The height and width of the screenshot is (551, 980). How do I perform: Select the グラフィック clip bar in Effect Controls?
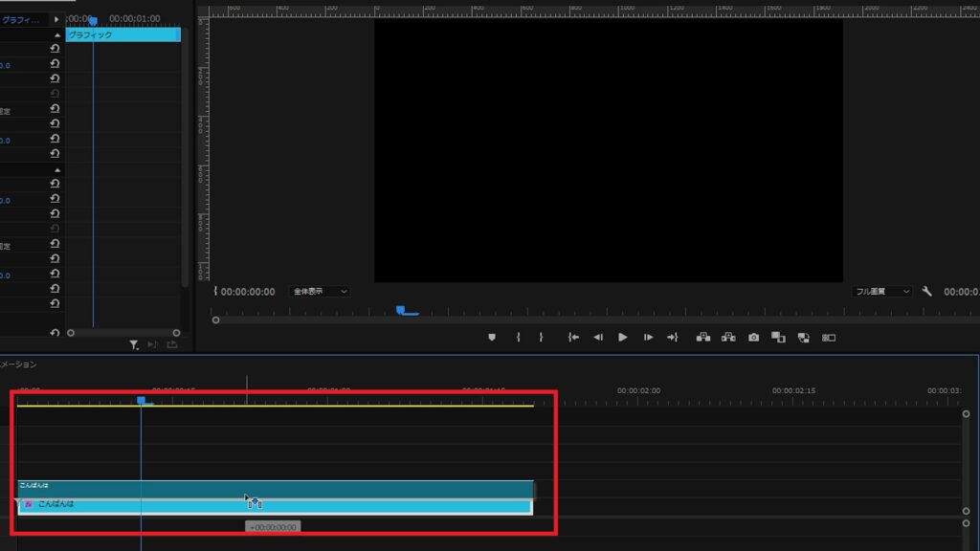coord(123,35)
